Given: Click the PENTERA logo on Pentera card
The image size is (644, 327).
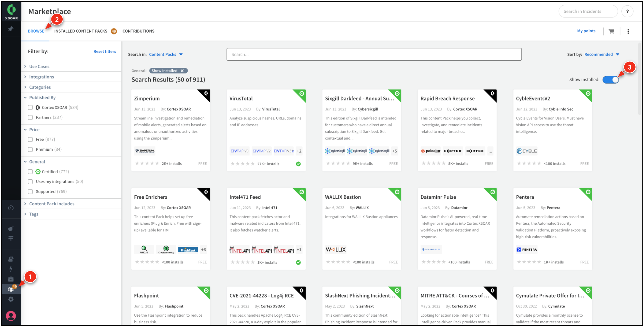Looking at the screenshot, I should click(526, 249).
